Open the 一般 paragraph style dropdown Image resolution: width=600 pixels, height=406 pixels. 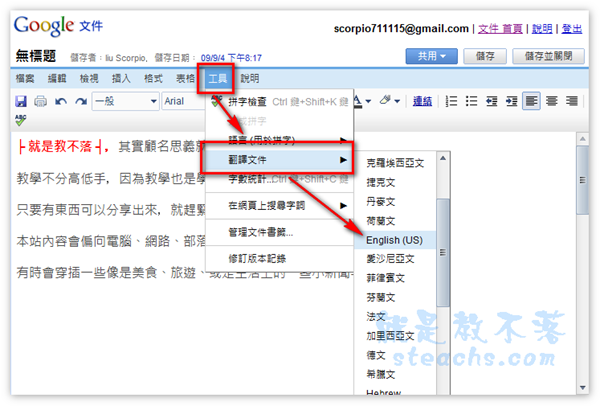click(126, 101)
